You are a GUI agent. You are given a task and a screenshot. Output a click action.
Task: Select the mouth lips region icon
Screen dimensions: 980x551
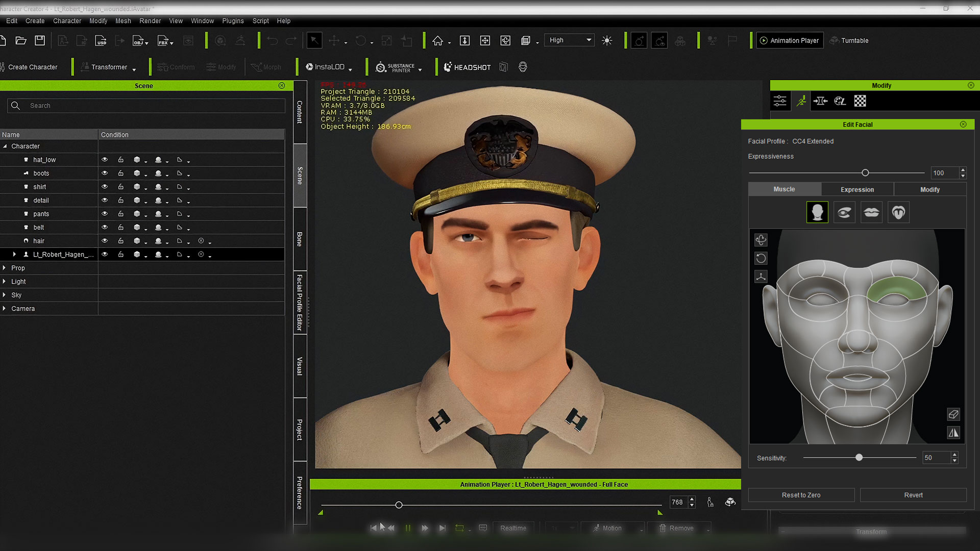(871, 212)
